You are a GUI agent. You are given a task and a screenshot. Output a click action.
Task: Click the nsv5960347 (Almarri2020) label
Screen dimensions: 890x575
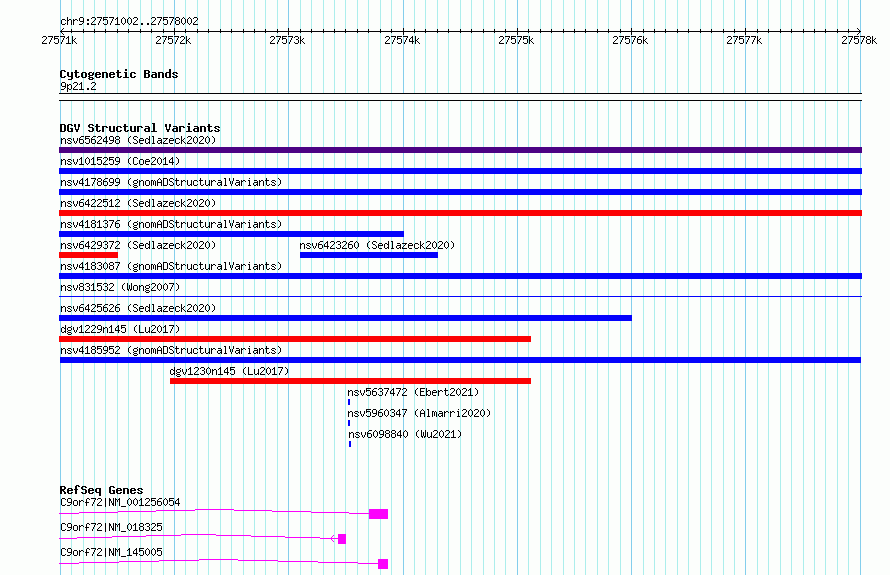point(419,413)
